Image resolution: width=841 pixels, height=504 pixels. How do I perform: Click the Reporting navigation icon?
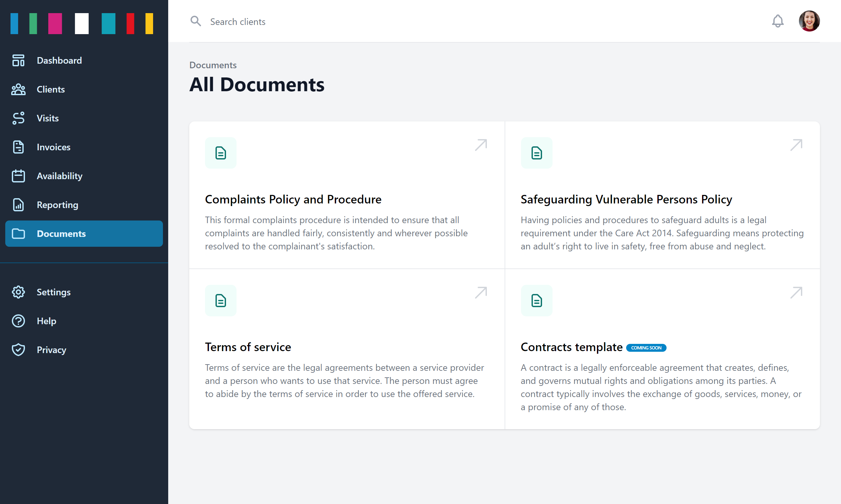(18, 205)
